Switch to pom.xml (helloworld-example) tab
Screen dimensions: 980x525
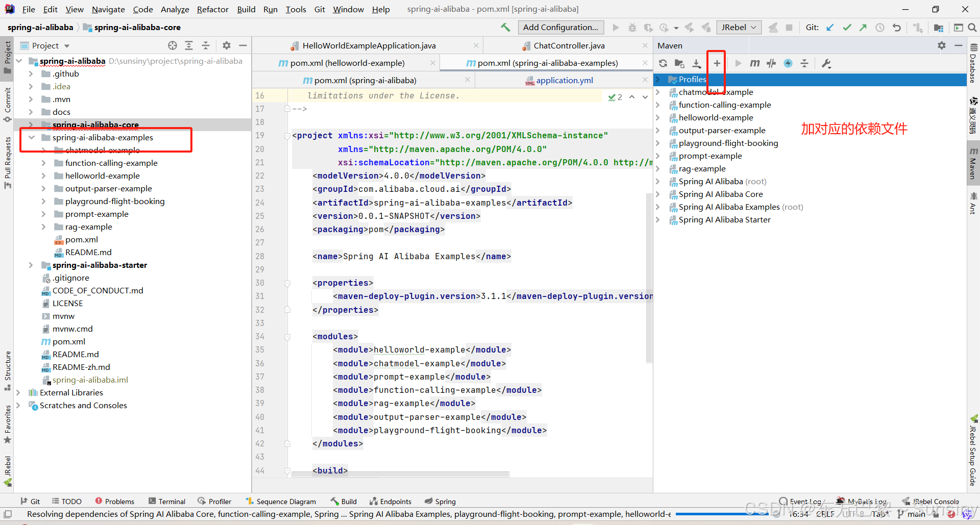pos(347,63)
